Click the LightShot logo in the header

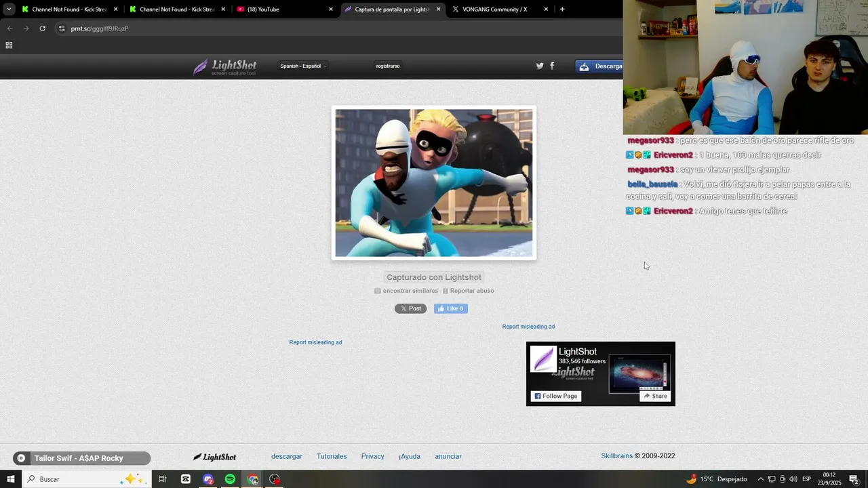pos(225,66)
